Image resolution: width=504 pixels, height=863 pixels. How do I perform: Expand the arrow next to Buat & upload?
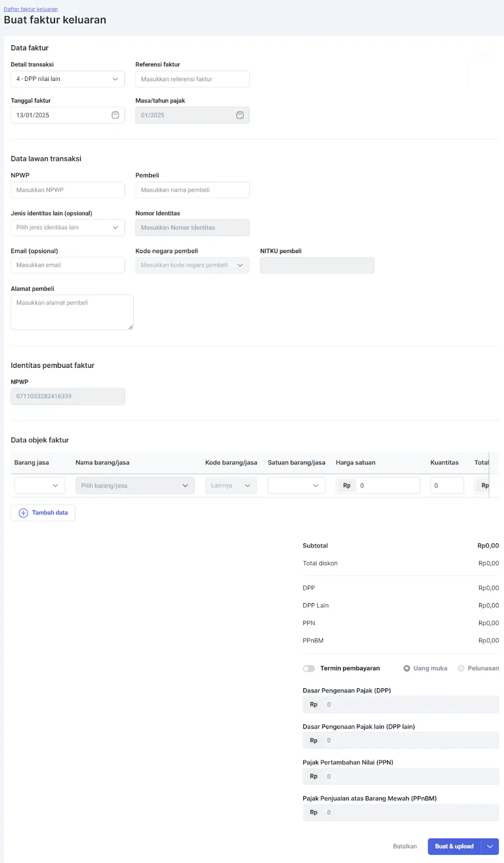(x=490, y=846)
